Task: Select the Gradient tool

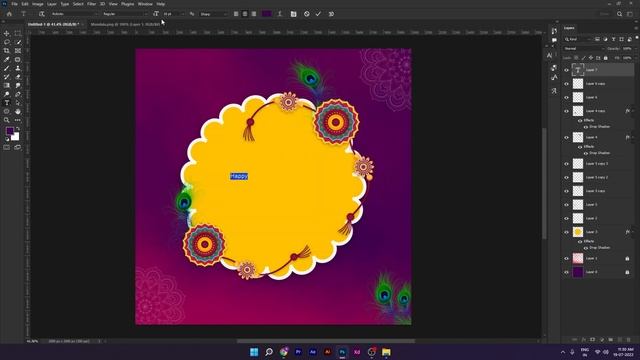Action: [7, 85]
